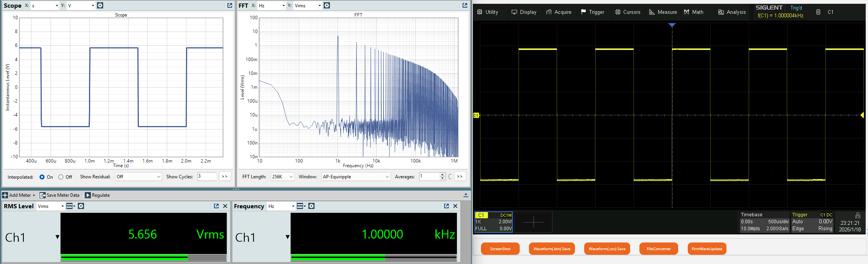Set Interpolated to Off
Viewport: 868px width, 264px height.
click(61, 177)
